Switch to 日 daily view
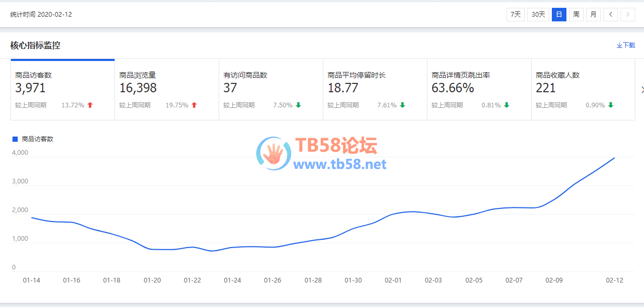The width and height of the screenshot is (644, 307). click(x=559, y=15)
